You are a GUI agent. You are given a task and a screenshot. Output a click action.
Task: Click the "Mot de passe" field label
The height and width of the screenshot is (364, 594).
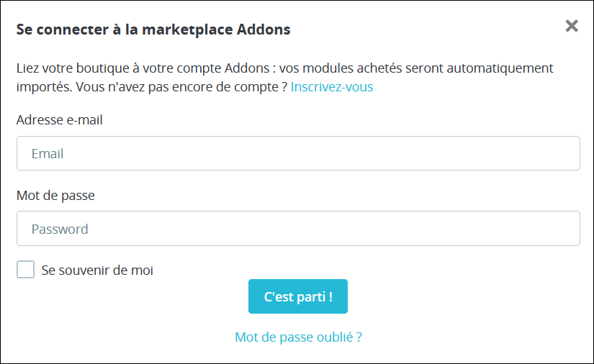pos(55,195)
